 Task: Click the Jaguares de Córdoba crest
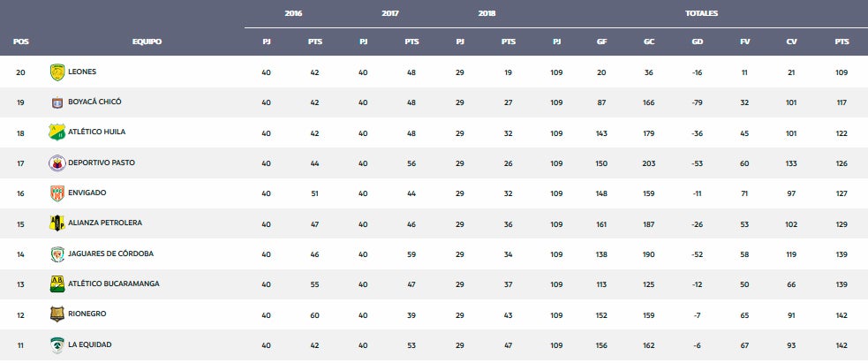[57, 254]
